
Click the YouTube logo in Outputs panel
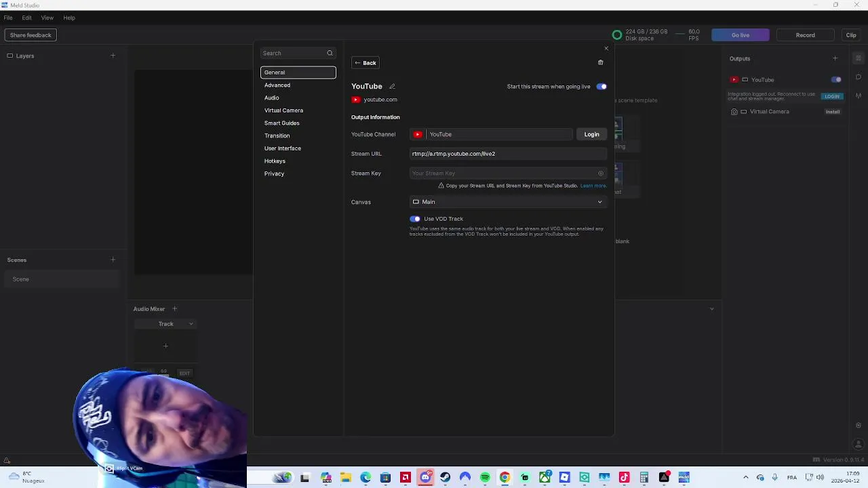click(x=734, y=80)
